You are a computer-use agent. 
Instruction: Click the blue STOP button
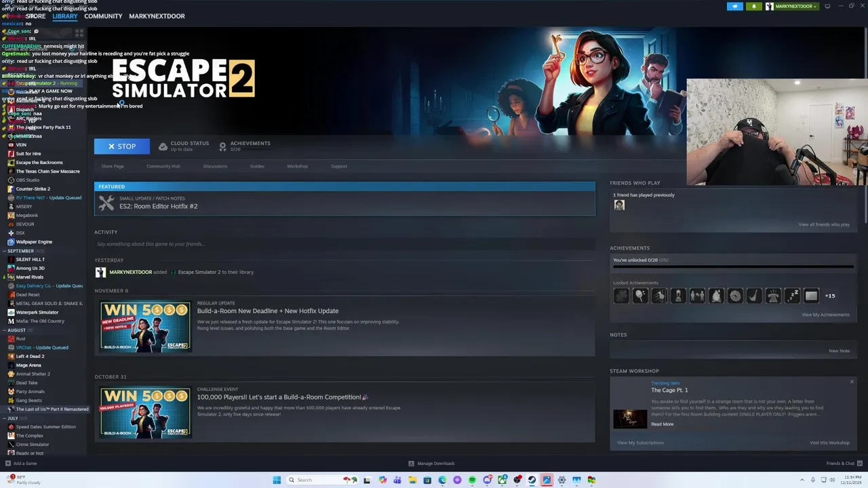122,146
